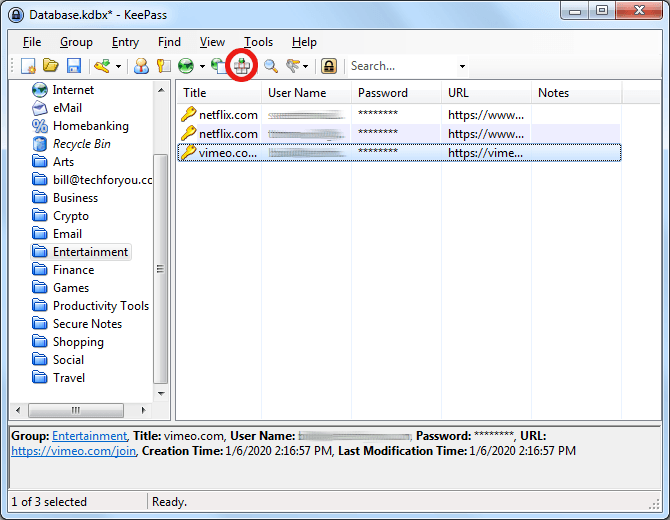Click the New database toolbar icon
The image size is (670, 520).
click(x=28, y=66)
